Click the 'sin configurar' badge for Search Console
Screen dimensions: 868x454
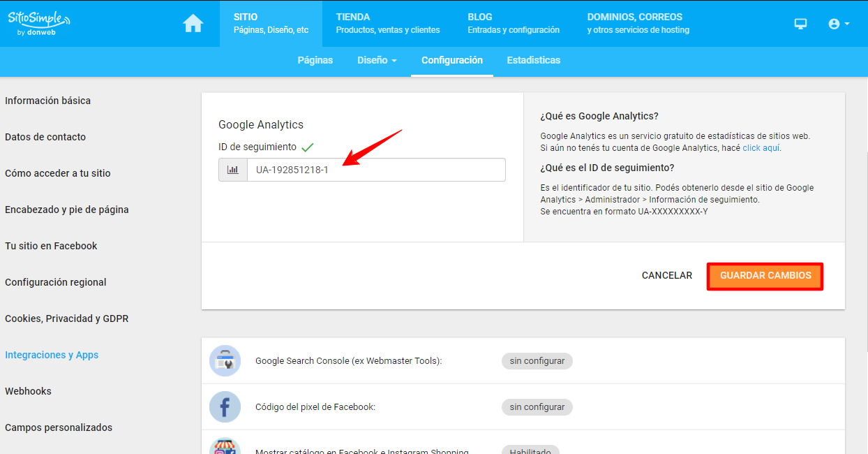point(537,361)
